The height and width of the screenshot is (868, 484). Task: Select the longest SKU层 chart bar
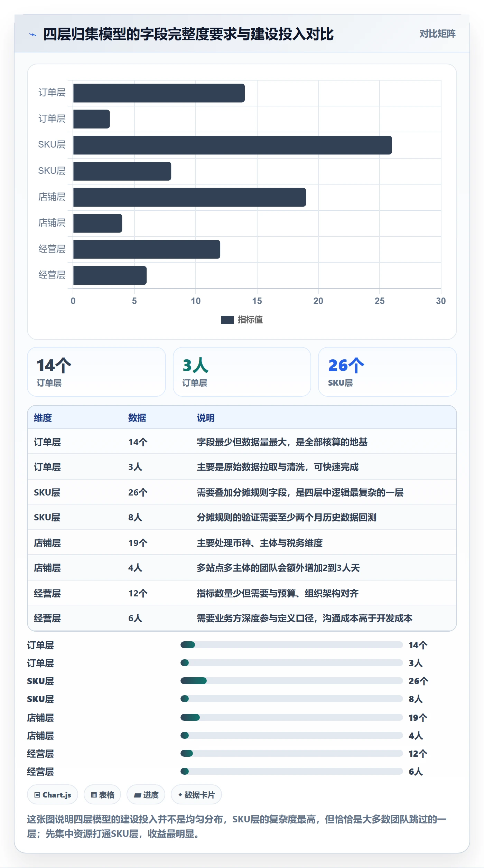232,145
